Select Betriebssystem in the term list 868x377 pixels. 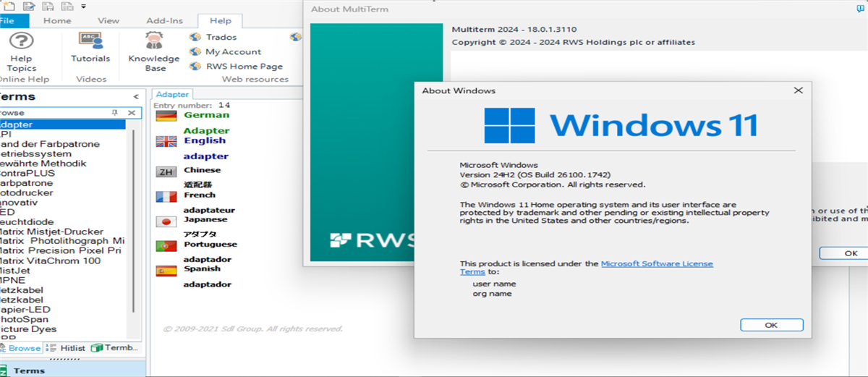click(36, 153)
